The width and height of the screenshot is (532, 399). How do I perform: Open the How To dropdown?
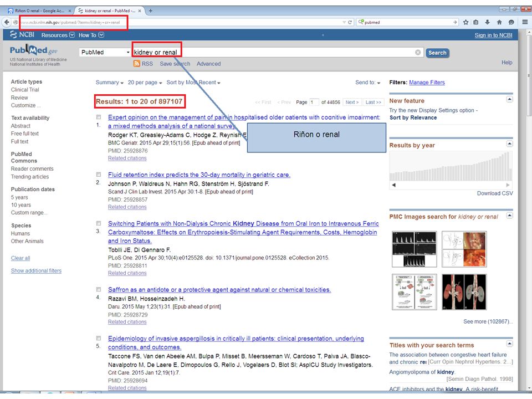click(x=91, y=35)
